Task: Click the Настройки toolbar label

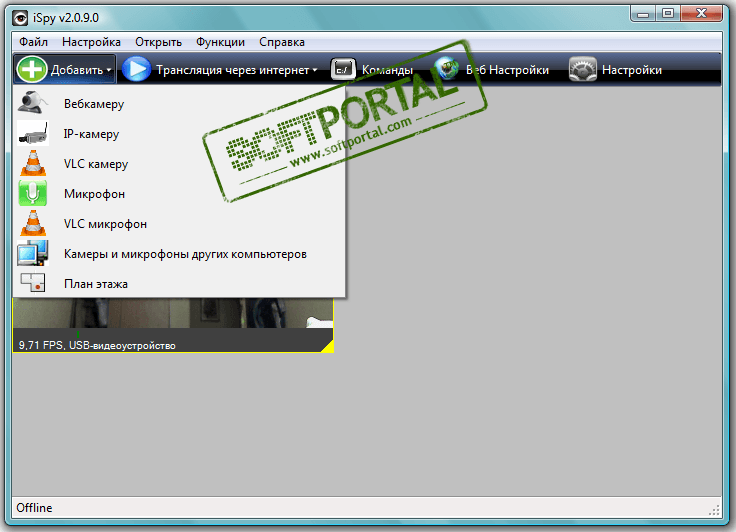Action: (632, 70)
